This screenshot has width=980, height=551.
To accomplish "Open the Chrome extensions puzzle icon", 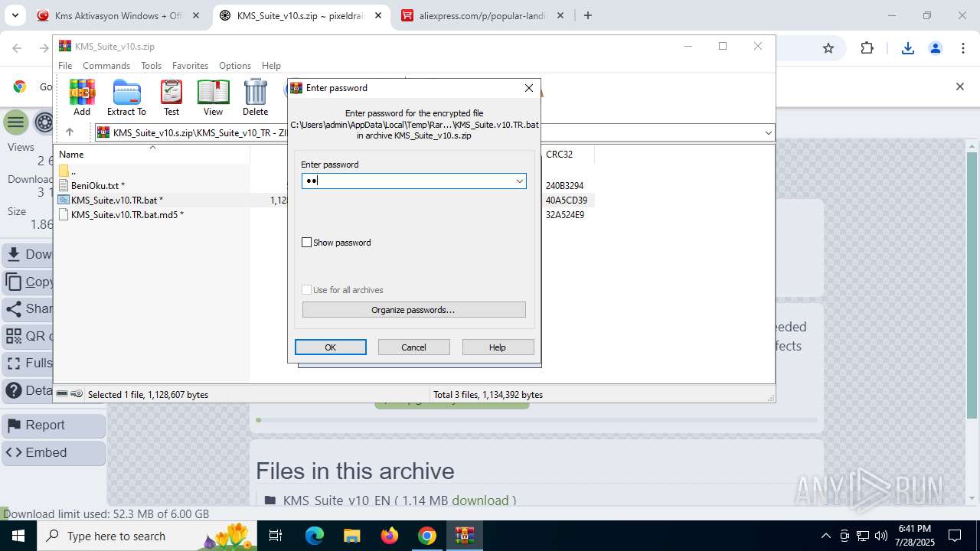I will click(867, 48).
